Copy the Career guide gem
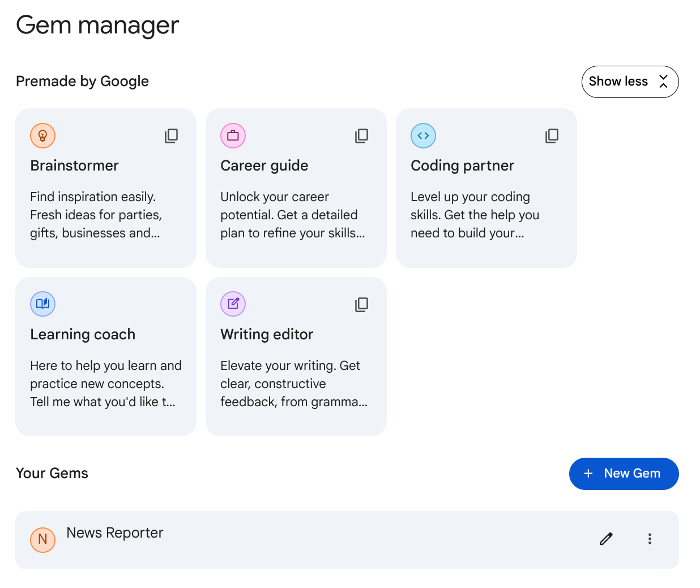700x588 pixels. coord(361,135)
